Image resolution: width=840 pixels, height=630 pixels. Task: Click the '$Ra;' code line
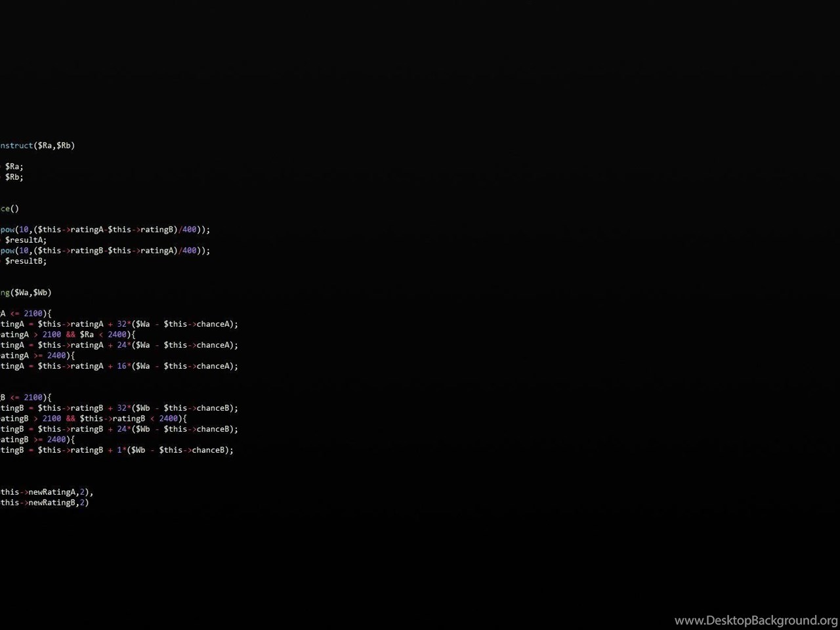(14, 167)
